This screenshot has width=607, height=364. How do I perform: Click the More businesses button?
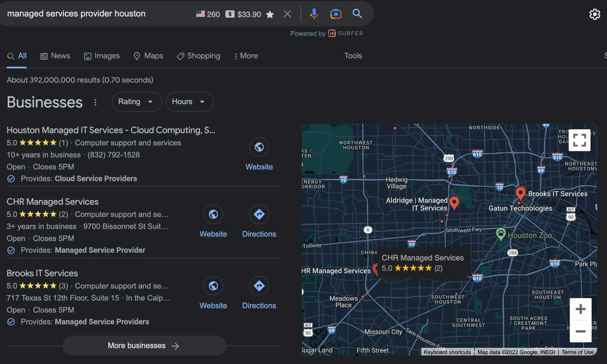point(144,346)
